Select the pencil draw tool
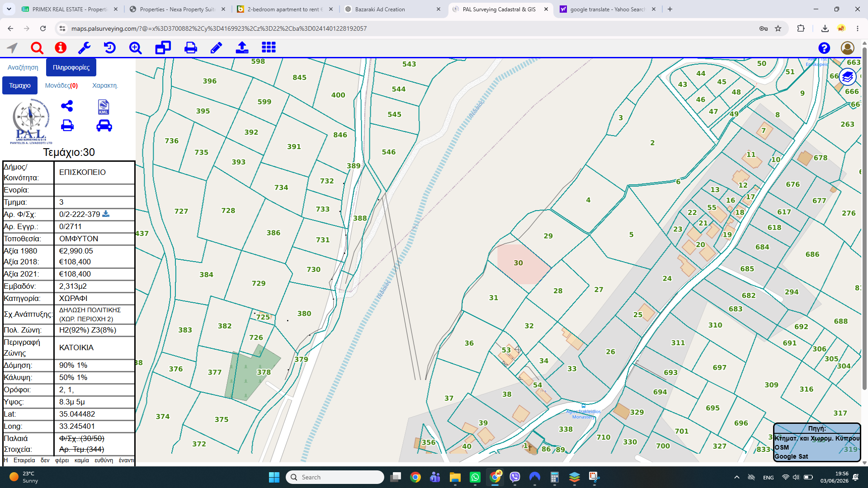 [216, 47]
